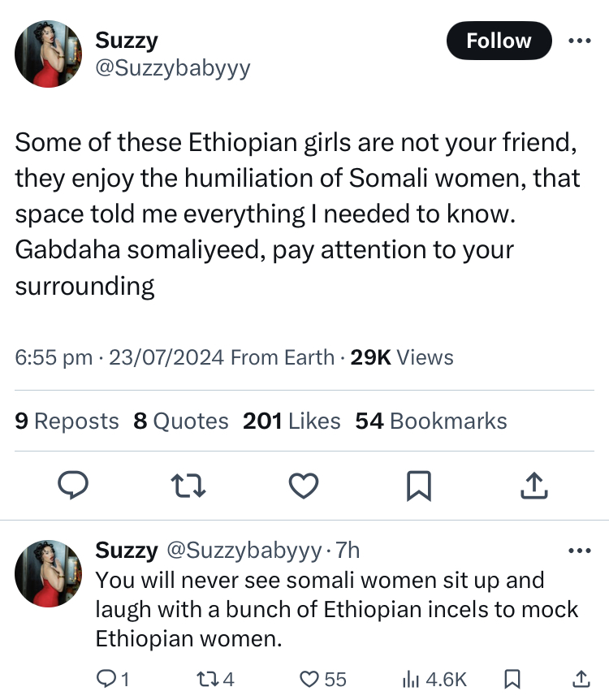Viewport: 609px width, 700px height.
Task: Bookmark the reply tweet
Action: [x=512, y=679]
